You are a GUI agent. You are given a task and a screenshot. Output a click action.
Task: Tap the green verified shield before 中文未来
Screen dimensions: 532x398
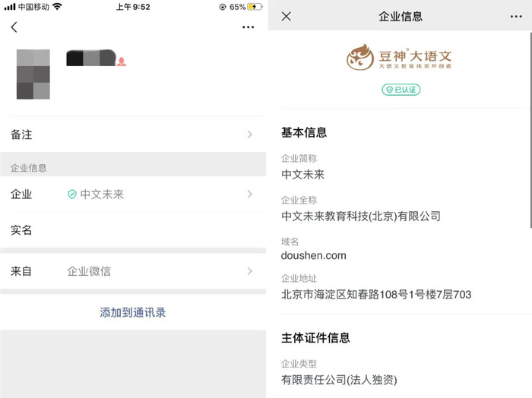pyautogui.click(x=72, y=194)
